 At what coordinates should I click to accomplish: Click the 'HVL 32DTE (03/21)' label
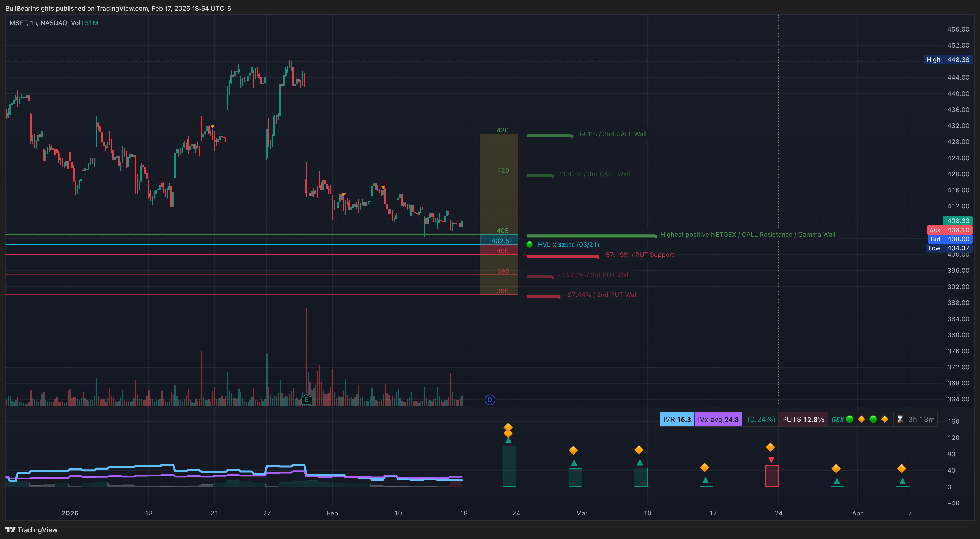(568, 244)
